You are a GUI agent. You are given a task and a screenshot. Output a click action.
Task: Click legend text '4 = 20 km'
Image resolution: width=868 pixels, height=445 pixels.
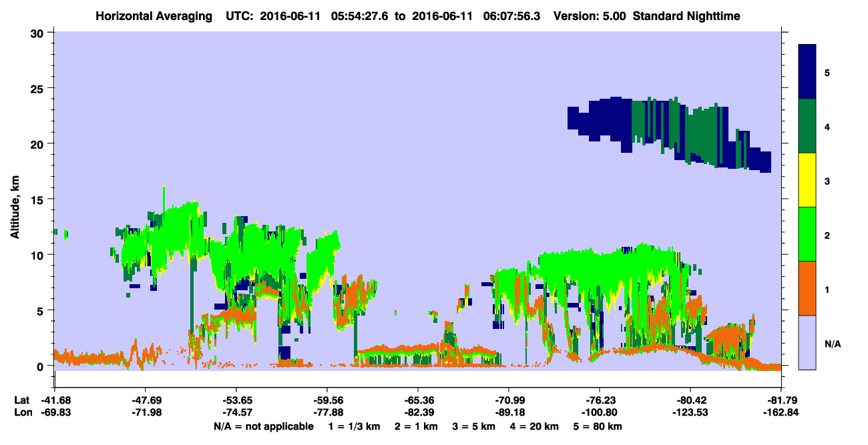point(535,426)
